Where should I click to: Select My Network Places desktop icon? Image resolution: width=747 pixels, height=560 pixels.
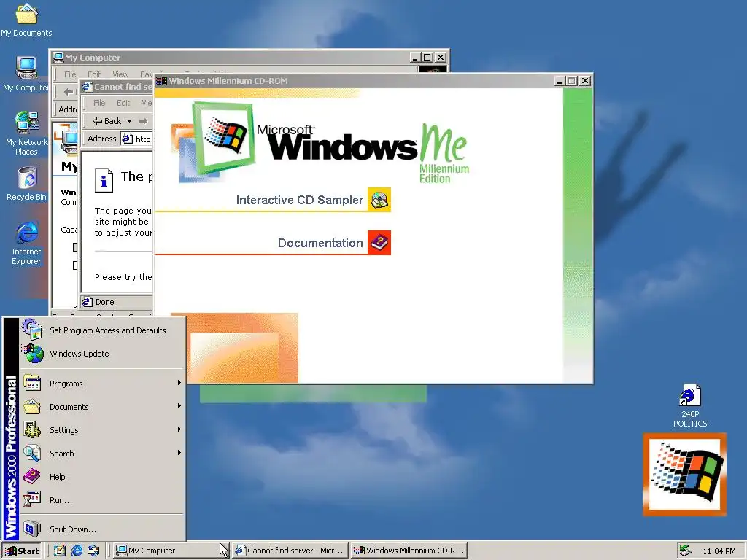26,133
